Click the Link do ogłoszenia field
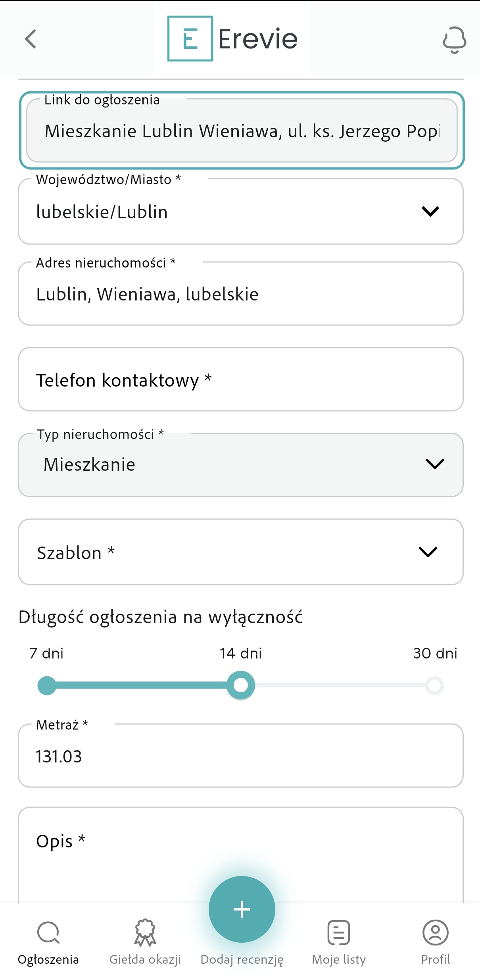 click(242, 130)
